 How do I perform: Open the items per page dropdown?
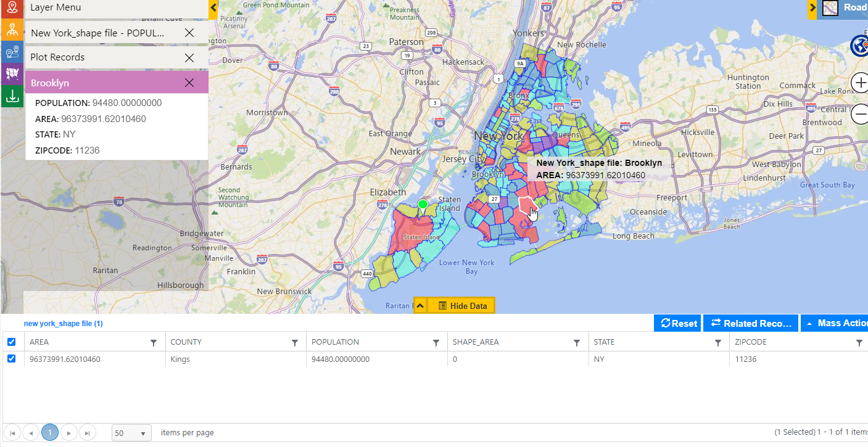point(131,433)
